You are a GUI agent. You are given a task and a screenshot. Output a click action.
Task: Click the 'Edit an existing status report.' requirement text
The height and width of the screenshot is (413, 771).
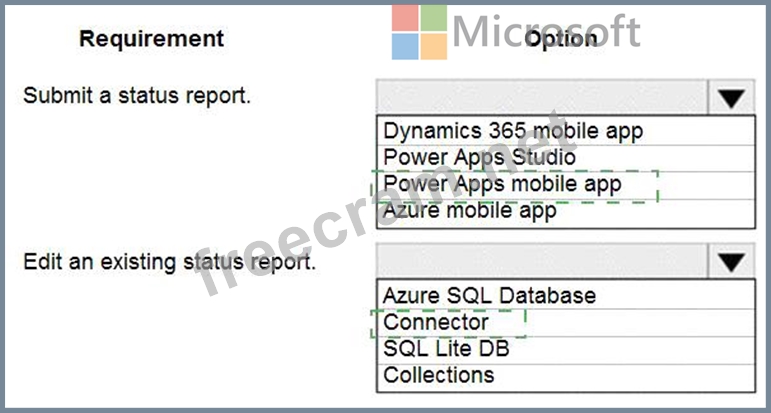[x=169, y=261]
